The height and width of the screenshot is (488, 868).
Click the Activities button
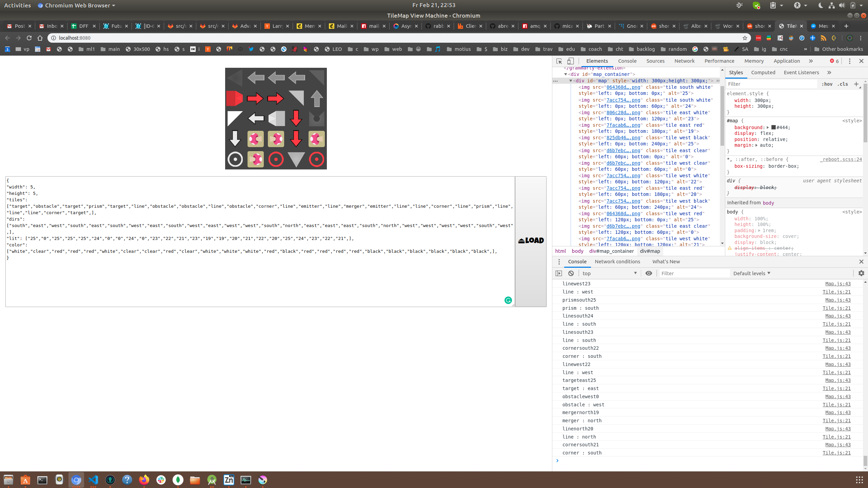[x=17, y=5]
